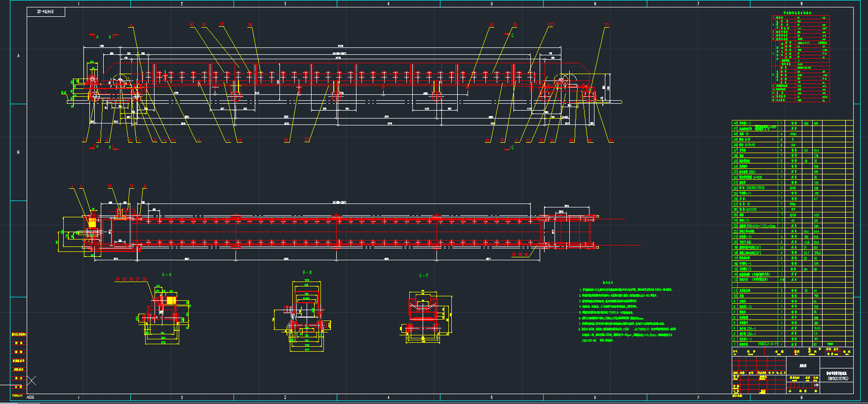Click the yellow motor block in plan view

(92, 223)
